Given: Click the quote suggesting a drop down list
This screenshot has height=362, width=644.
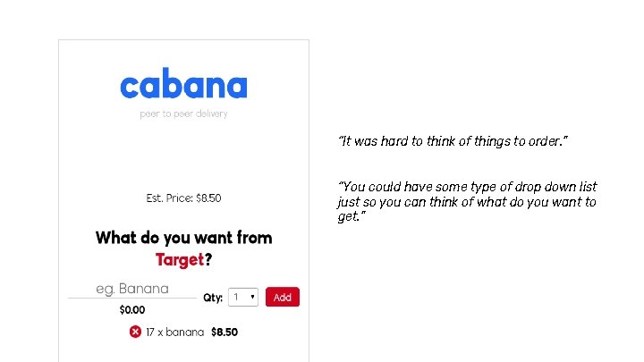Looking at the screenshot, I should [467, 201].
